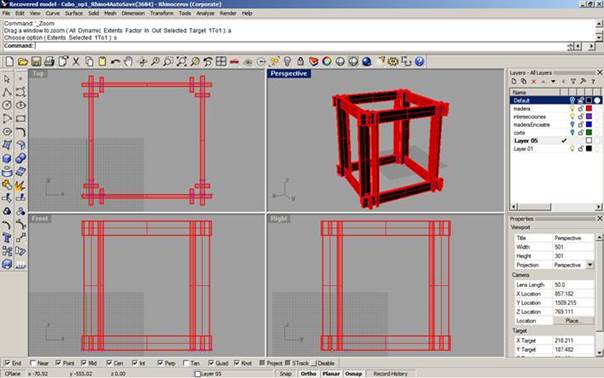604x378 pixels.
Task: Select the Box solid tool in sidebar
Action: pos(7,158)
